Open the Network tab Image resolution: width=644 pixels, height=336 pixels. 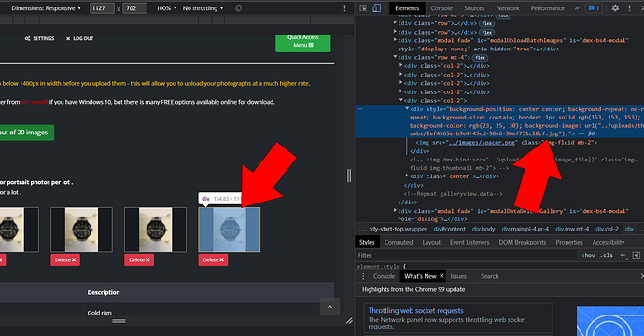pos(508,8)
